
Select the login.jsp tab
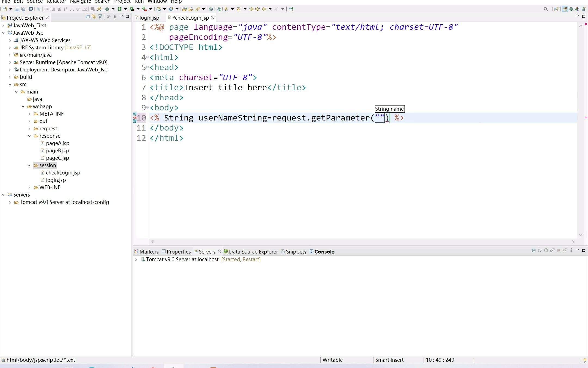click(x=149, y=17)
